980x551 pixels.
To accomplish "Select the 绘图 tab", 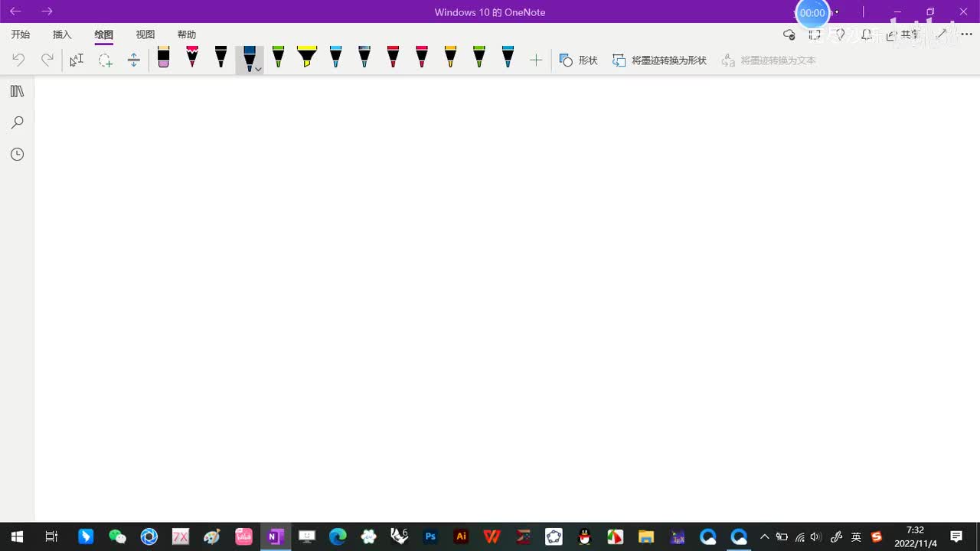I will tap(104, 34).
